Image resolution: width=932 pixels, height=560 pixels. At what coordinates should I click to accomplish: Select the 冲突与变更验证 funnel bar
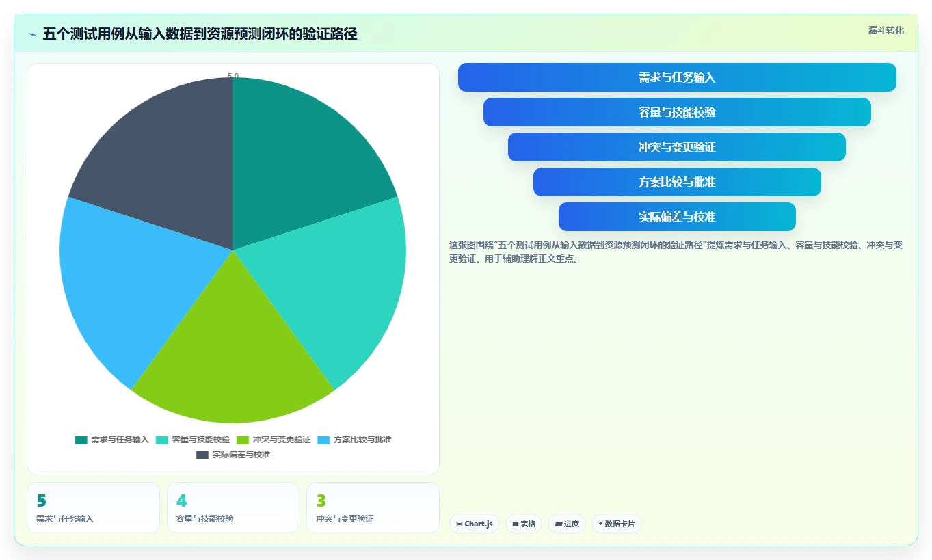(677, 147)
